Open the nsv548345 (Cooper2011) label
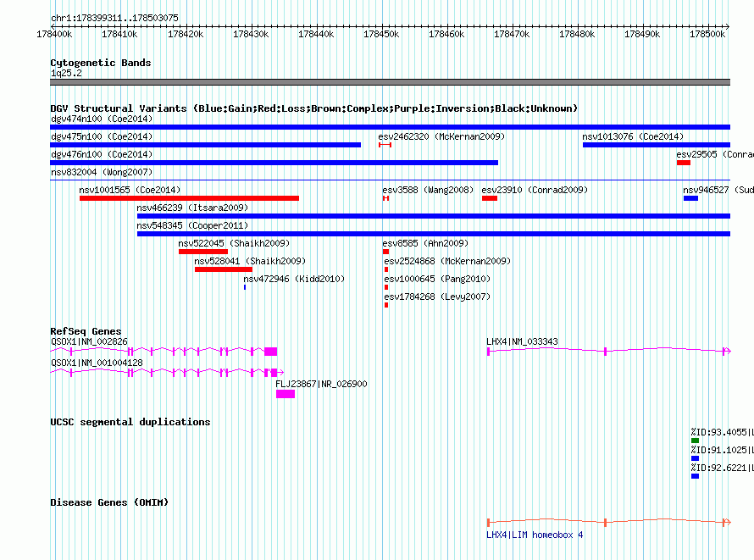This screenshot has width=754, height=560. [x=192, y=225]
